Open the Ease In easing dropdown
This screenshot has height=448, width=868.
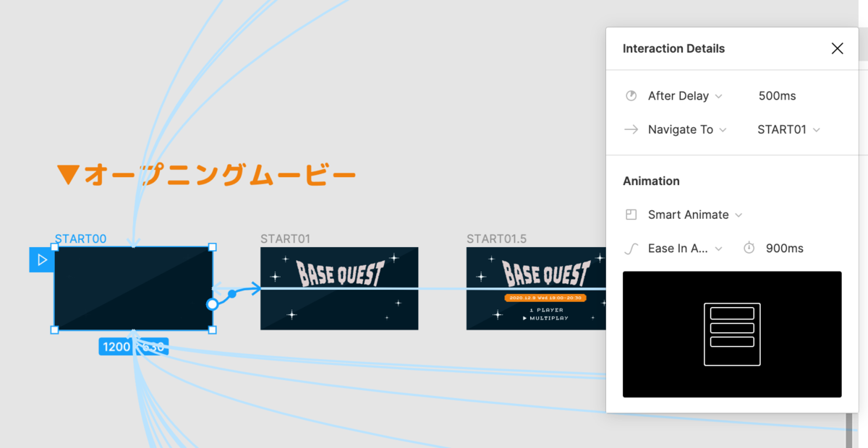click(685, 249)
